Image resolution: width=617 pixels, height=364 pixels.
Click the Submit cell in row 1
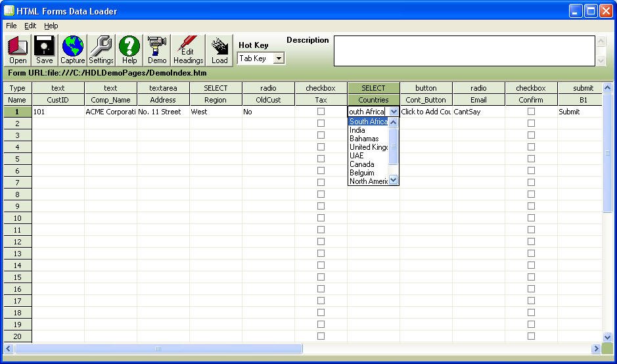click(x=580, y=112)
